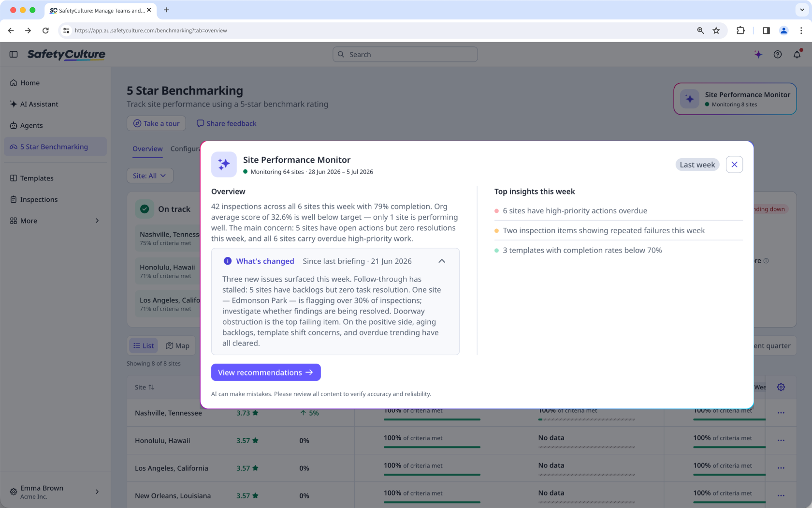Start the Take a tour button
Screen dimensions: 812x508
[157, 123]
